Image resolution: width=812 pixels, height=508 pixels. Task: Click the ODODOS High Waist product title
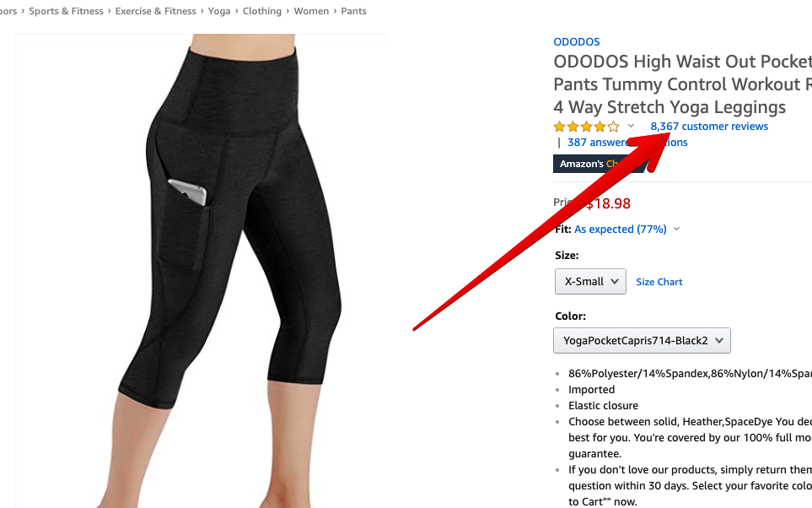point(682,84)
